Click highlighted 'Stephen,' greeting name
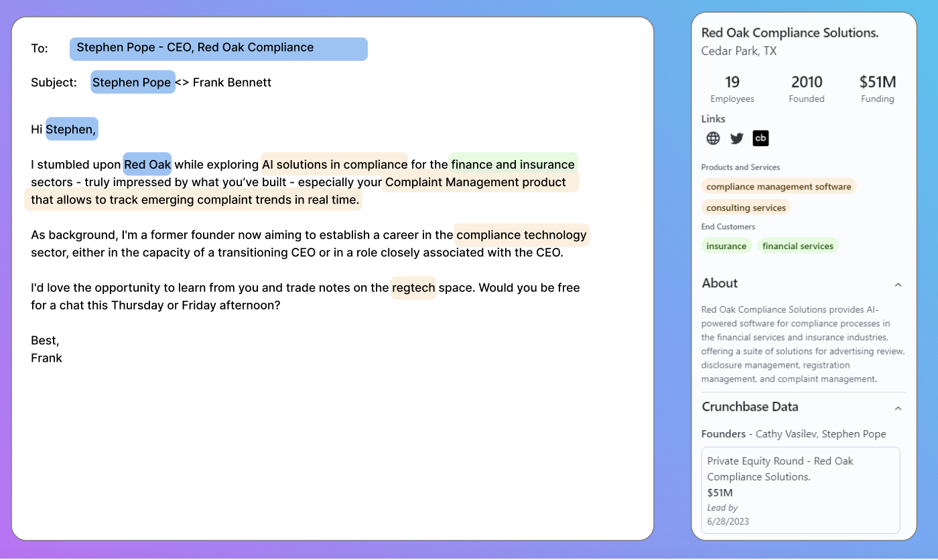Viewport: 938px width, 560px height. pyautogui.click(x=72, y=129)
